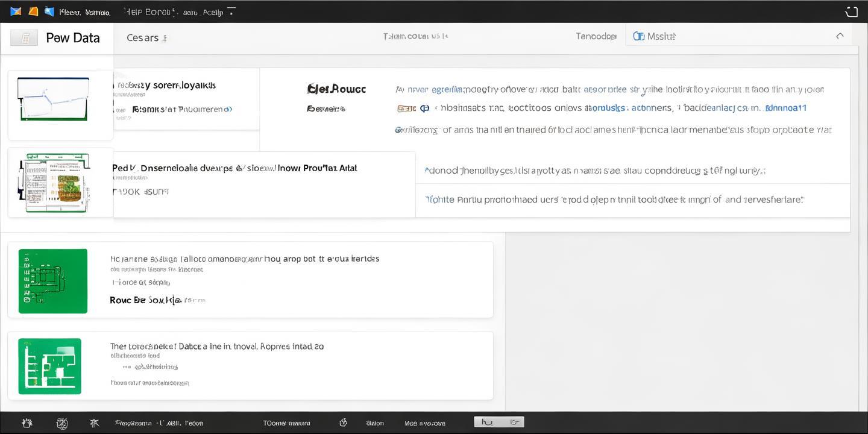868x434 pixels.
Task: Click the circular icon beside Sision label
Action: click(x=343, y=423)
